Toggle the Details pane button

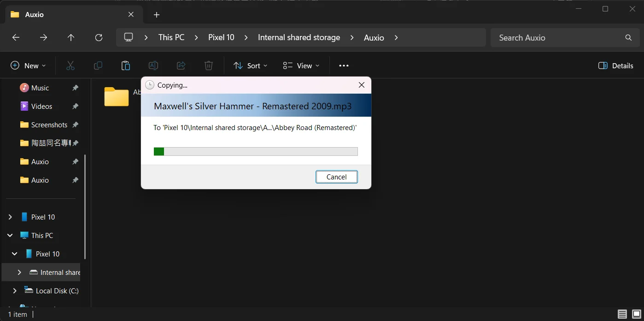[x=615, y=65]
